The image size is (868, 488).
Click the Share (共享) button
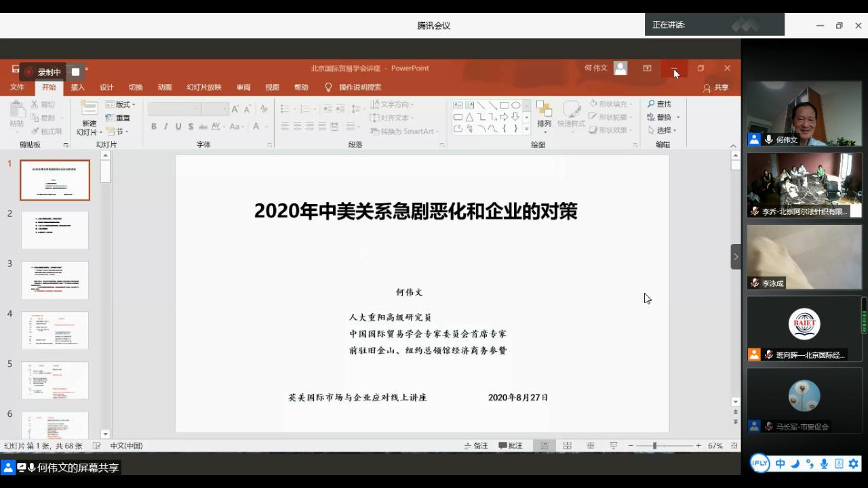[716, 87]
